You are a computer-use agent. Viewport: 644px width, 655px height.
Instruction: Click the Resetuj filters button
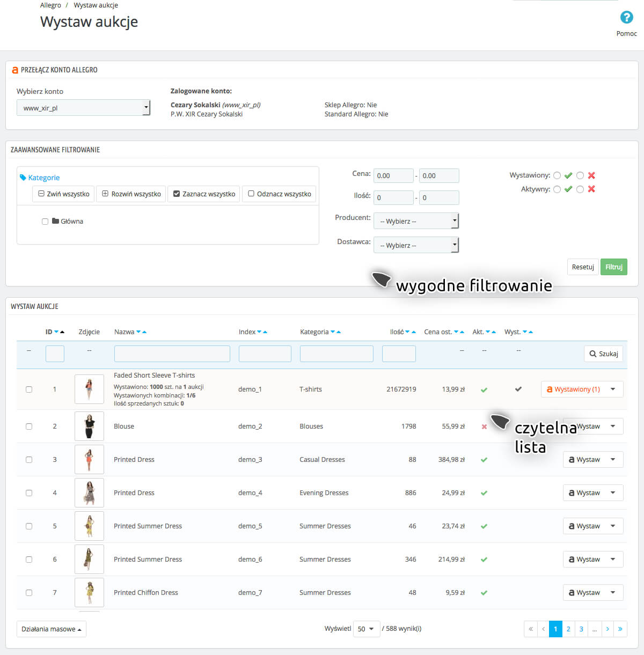point(583,267)
